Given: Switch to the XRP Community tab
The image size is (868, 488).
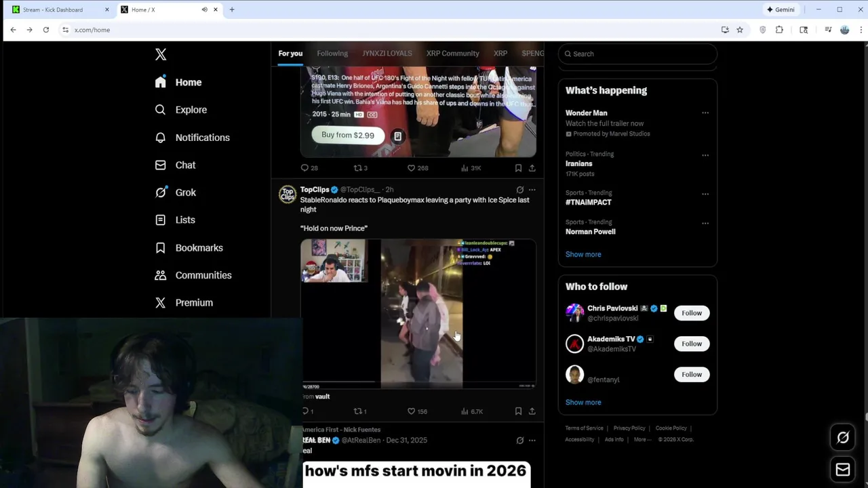Looking at the screenshot, I should [x=452, y=54].
